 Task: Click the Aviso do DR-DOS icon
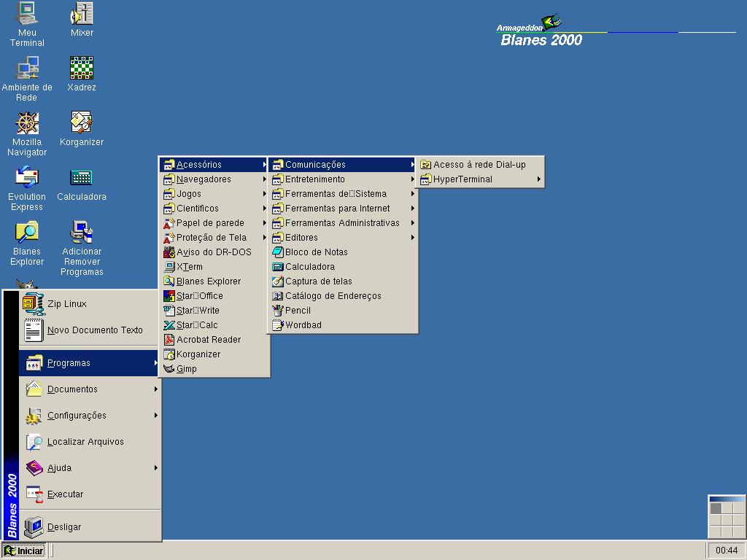pos(169,252)
